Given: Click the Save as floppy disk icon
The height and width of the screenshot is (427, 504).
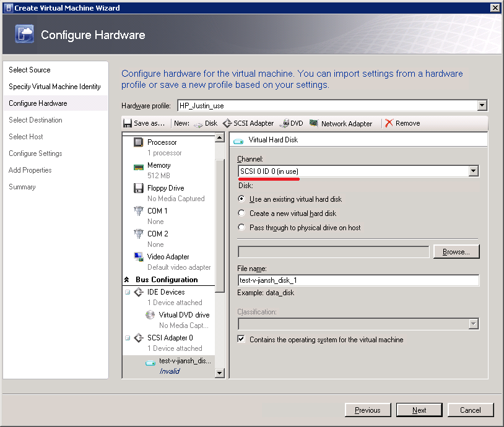Looking at the screenshot, I should tap(128, 123).
